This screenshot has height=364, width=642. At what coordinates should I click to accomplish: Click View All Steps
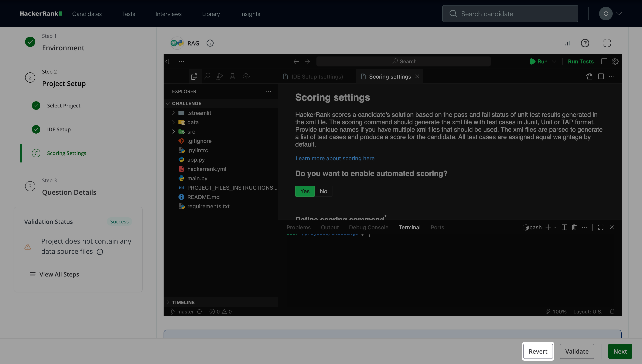54,274
